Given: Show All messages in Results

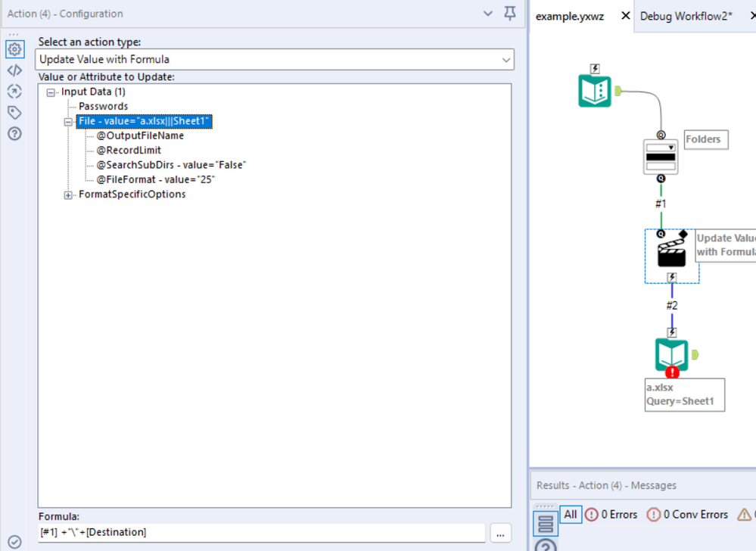Looking at the screenshot, I should (571, 515).
